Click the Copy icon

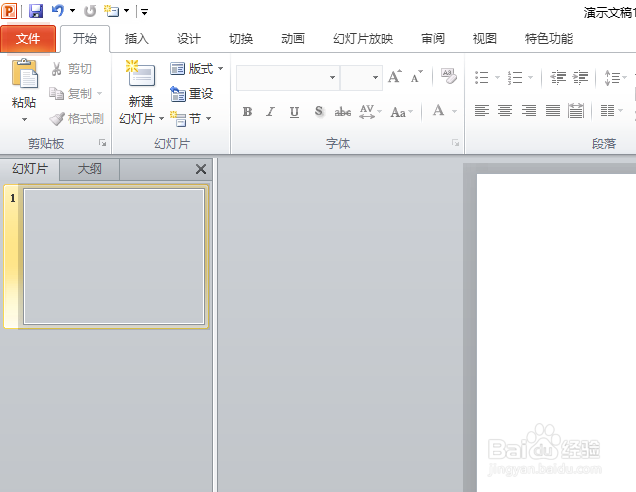click(x=56, y=94)
